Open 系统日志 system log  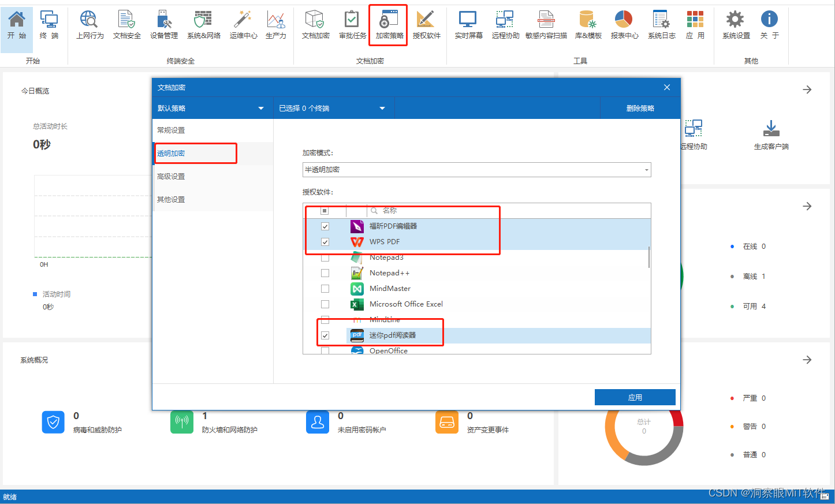tap(661, 25)
